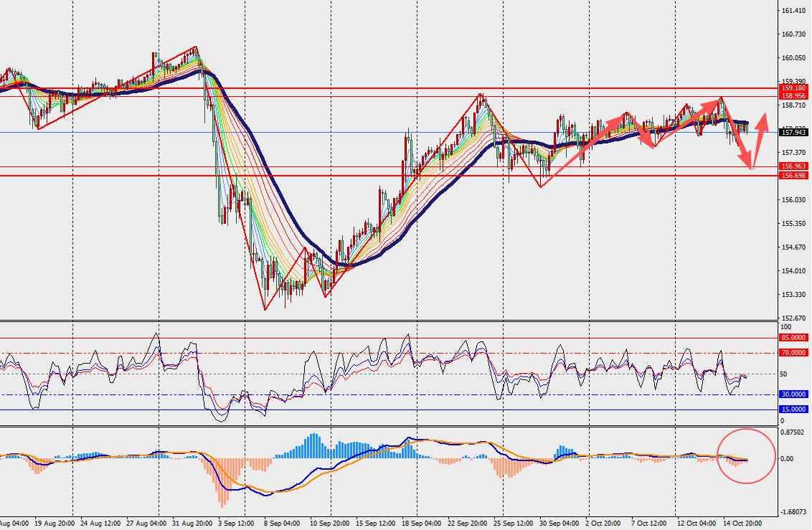
Task: Click the 158.956 red price level tag
Action: tap(793, 96)
